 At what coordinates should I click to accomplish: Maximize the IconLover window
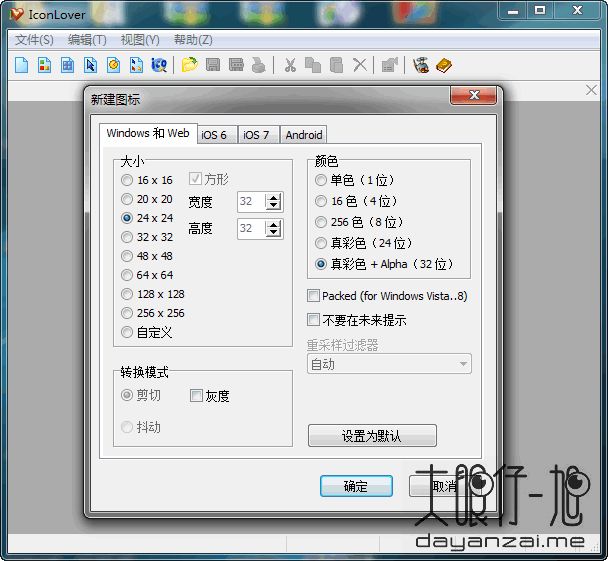540,11
